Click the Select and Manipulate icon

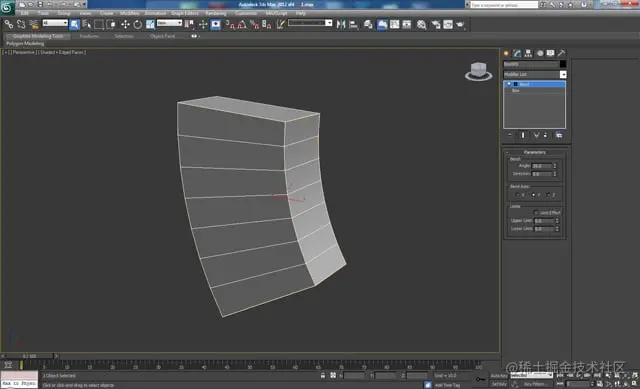[x=203, y=24]
